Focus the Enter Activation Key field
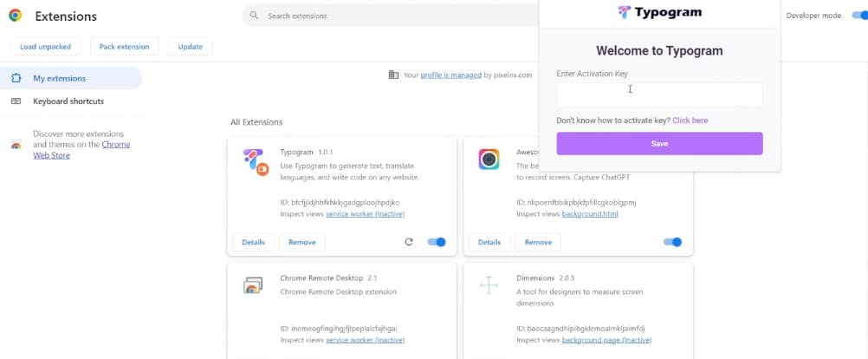The width and height of the screenshot is (868, 359). click(x=659, y=94)
